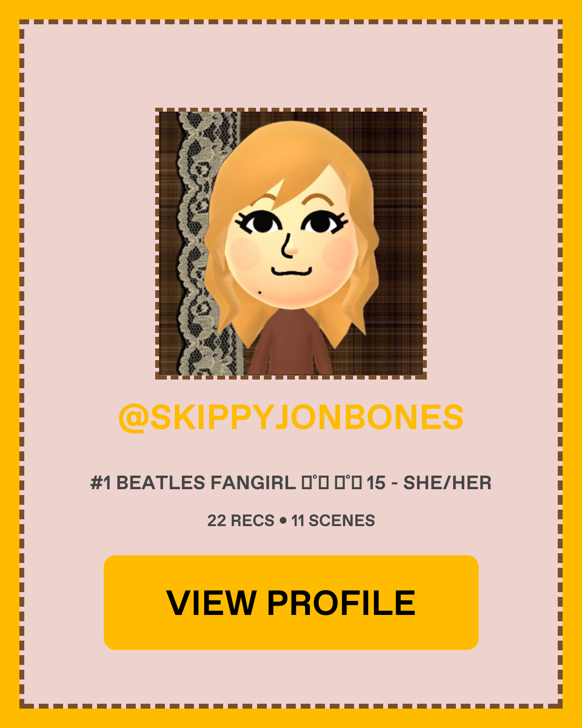Click the VIEW PROFILE button
582x728 pixels.
(x=291, y=602)
